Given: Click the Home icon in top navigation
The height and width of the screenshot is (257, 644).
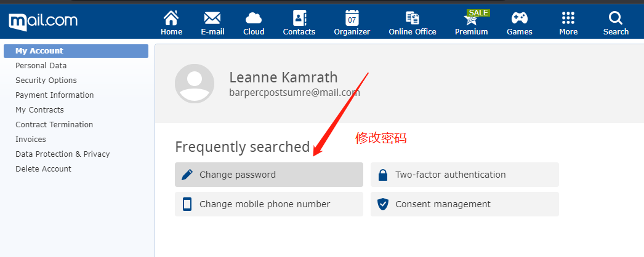Looking at the screenshot, I should click(171, 18).
